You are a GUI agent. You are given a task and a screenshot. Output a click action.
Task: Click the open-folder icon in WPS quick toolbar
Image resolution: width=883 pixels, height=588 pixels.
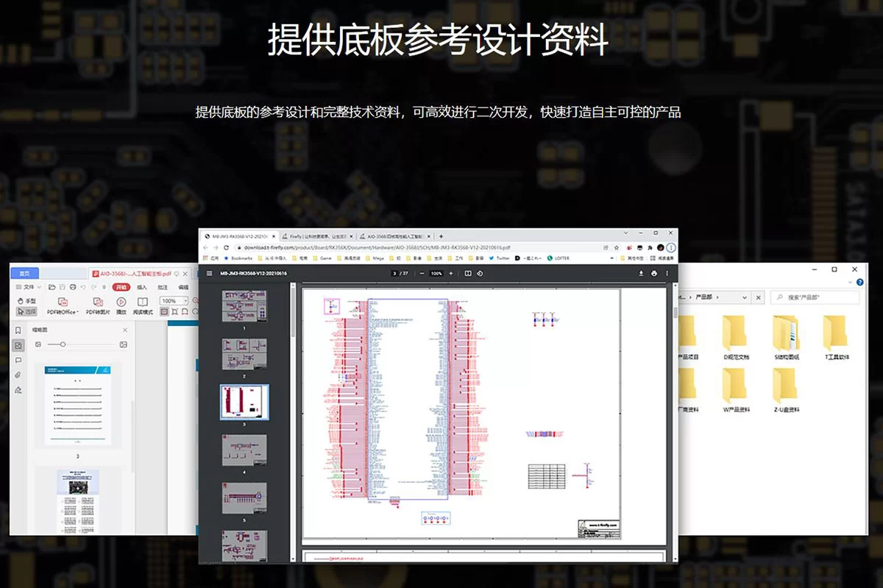pyautogui.click(x=52, y=287)
